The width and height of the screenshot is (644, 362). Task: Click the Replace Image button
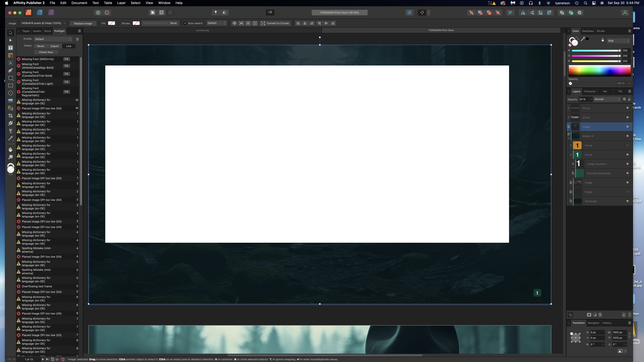click(83, 23)
